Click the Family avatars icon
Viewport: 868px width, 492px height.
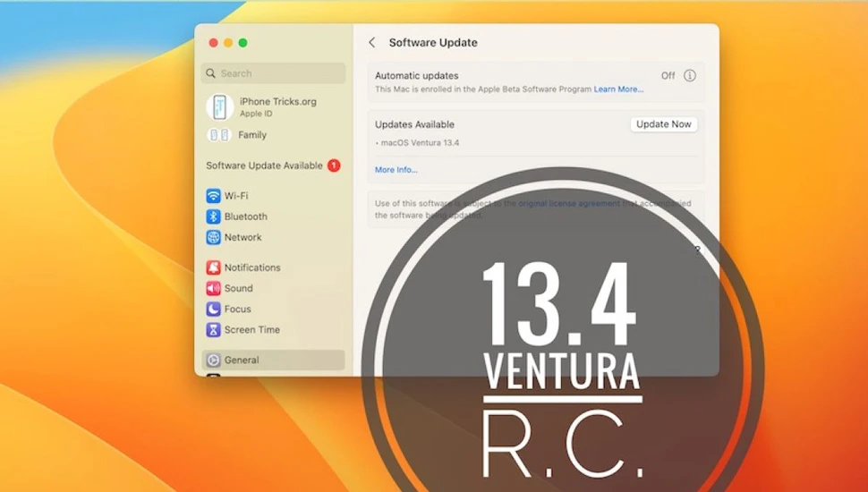[x=218, y=135]
